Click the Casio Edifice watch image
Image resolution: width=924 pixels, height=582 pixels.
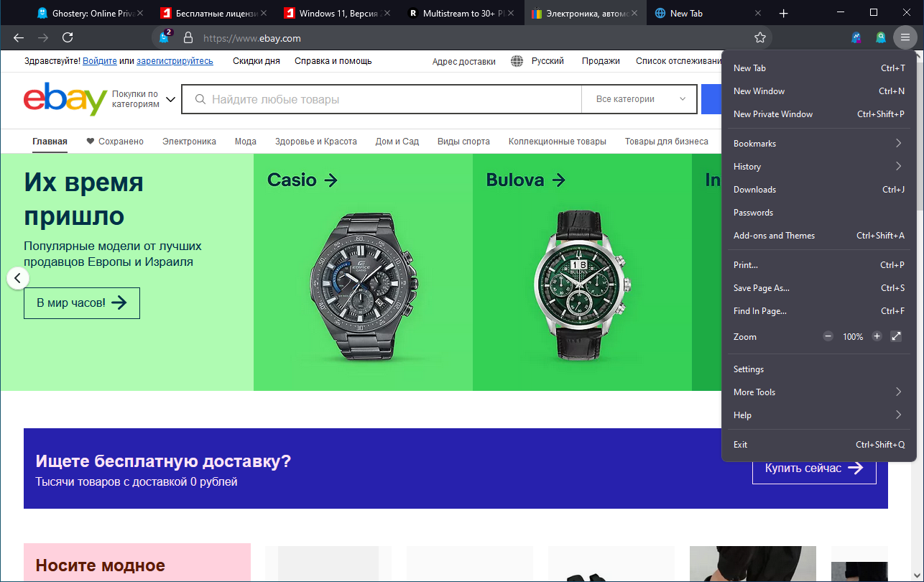tap(363, 286)
